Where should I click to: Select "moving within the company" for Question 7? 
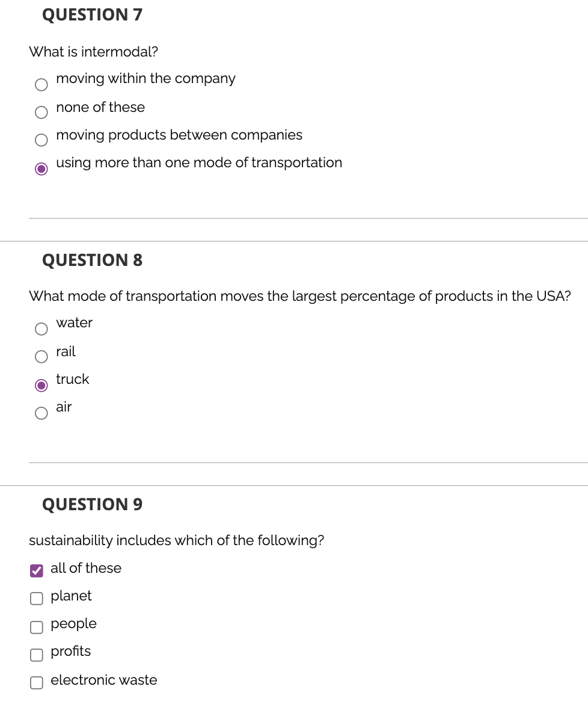pyautogui.click(x=40, y=84)
